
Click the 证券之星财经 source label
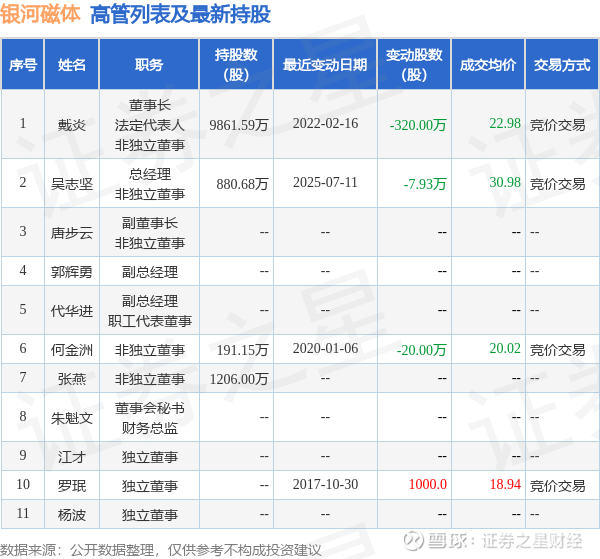[532, 541]
